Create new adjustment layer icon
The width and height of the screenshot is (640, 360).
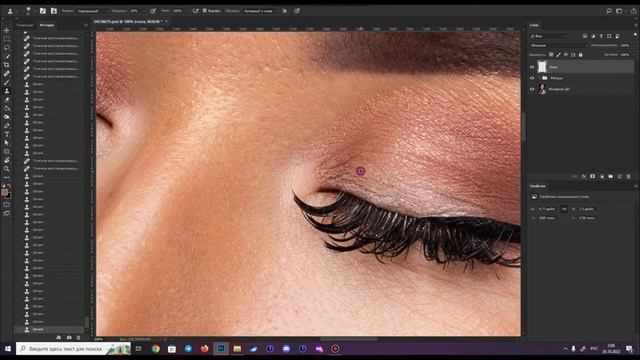(602, 176)
